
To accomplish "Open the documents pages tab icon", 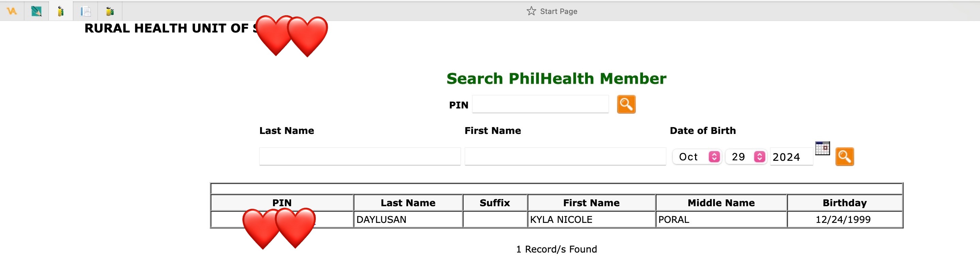I will [85, 12].
